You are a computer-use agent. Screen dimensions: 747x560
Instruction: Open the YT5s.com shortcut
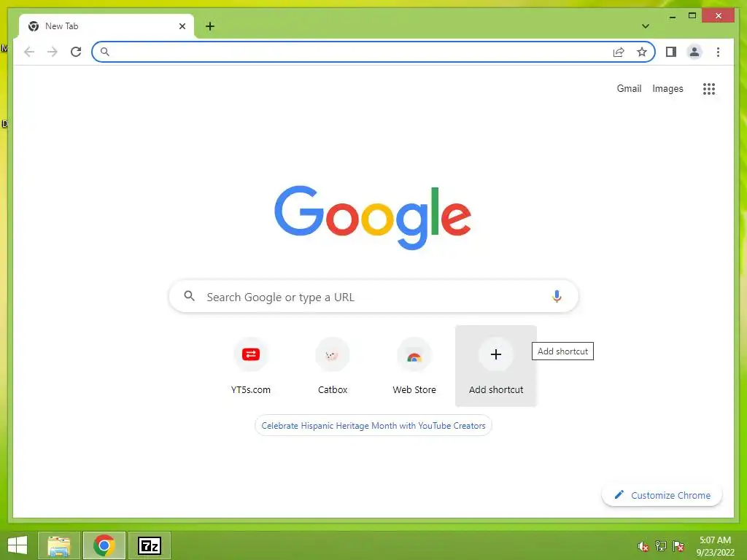click(x=251, y=366)
